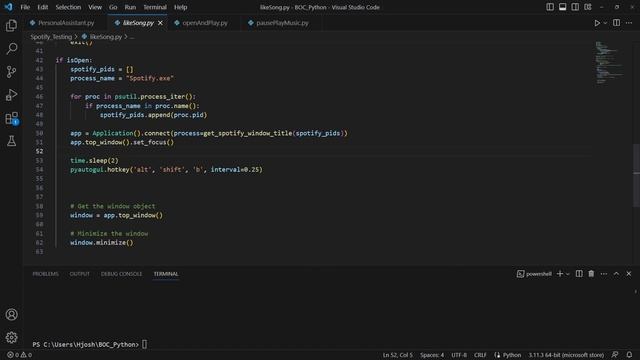Open terminal panel more actions ellipsis
640x360 pixels.
coord(604,274)
